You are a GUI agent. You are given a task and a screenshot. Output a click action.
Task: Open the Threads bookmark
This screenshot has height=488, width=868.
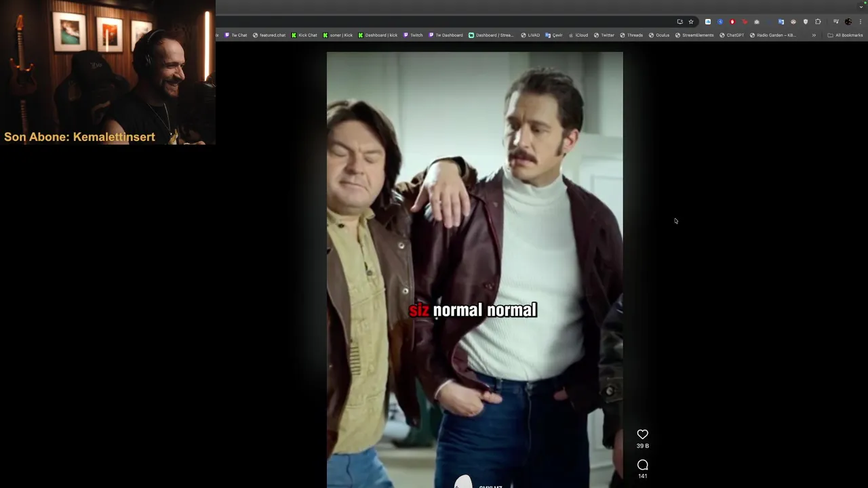(x=631, y=35)
